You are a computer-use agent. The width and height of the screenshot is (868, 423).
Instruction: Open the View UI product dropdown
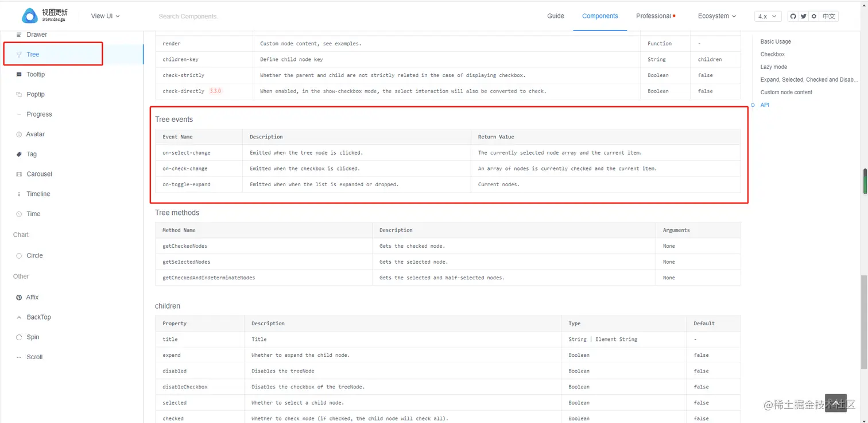tap(105, 16)
